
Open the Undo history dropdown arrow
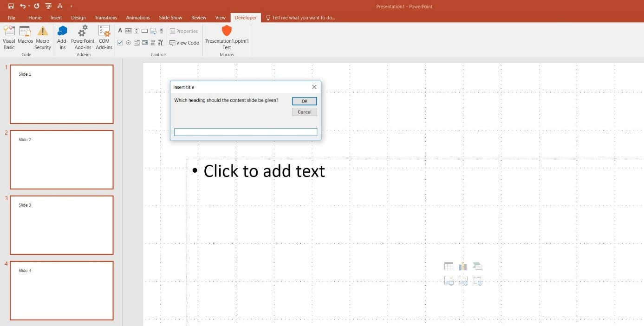tap(29, 6)
